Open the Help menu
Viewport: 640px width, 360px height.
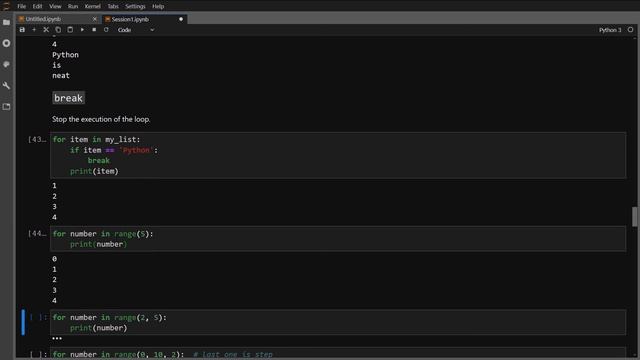coord(158,6)
